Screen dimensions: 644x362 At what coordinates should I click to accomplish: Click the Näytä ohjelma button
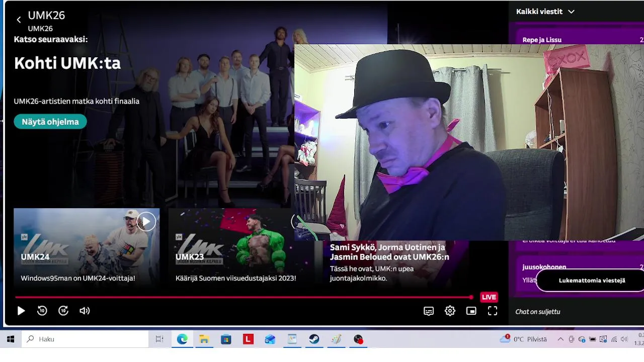50,122
